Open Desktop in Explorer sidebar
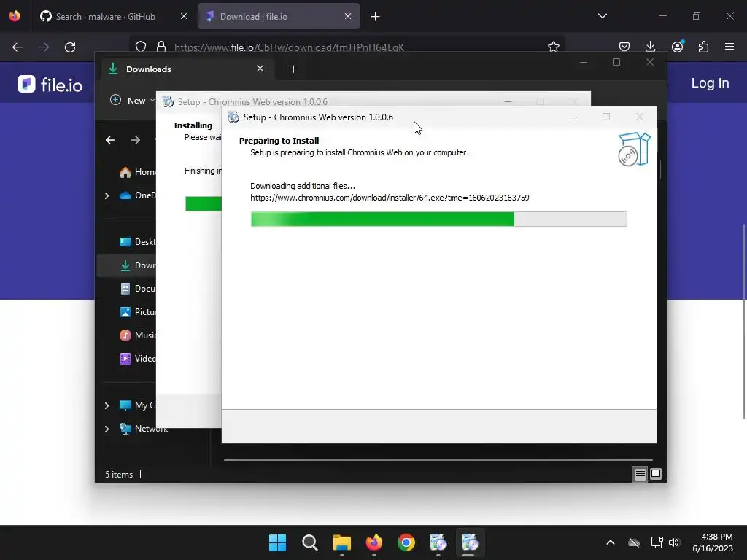The width and height of the screenshot is (747, 560). [x=137, y=242]
